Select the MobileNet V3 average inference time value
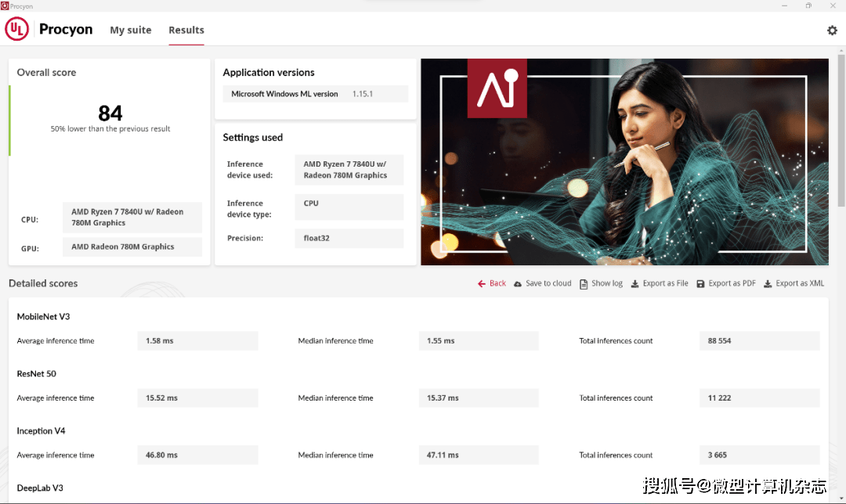Viewport: 846px width, 504px height. (197, 341)
